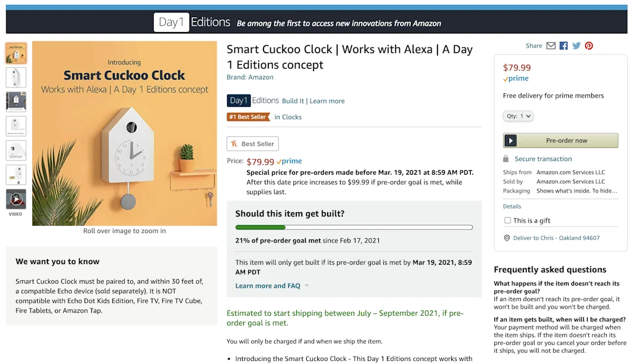Viewport: 632px width, 364px height.
Task: Share the product via Twitter icon
Action: pos(576,46)
